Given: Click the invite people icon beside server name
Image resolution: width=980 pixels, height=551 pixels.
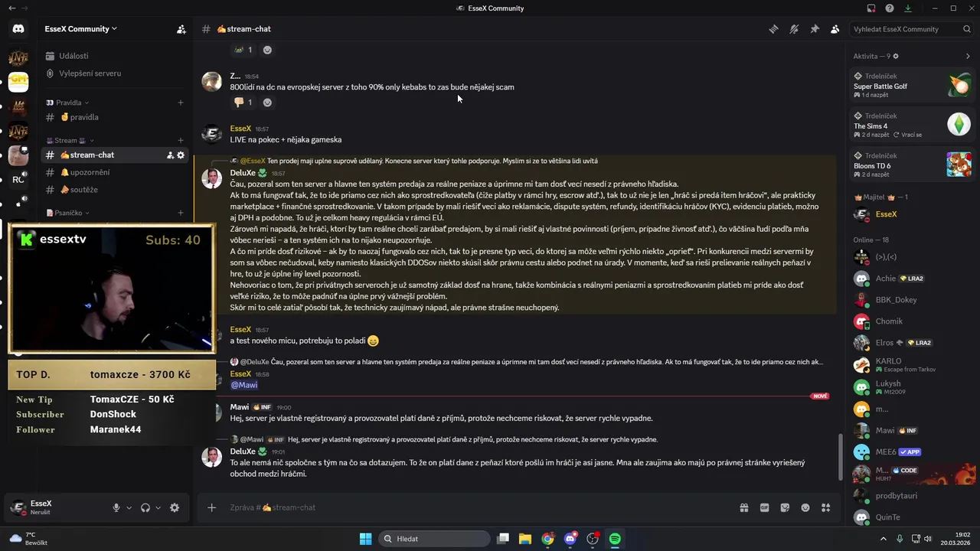Looking at the screenshot, I should 181,29.
